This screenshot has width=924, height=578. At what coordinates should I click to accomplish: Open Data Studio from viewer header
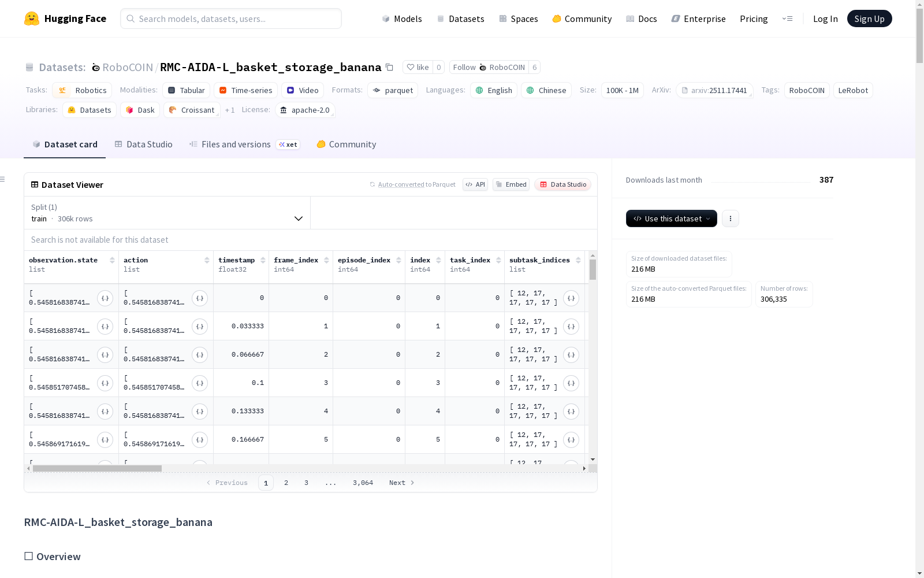tap(563, 184)
